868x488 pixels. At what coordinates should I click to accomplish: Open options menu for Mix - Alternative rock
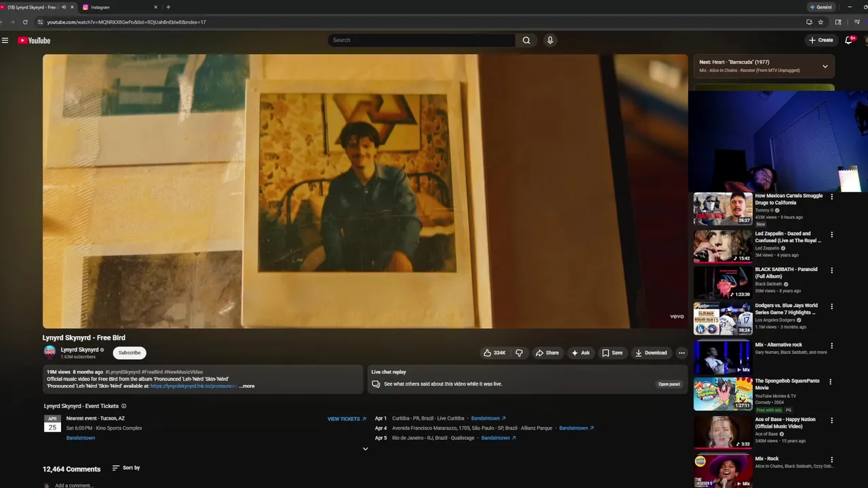pos(831,346)
